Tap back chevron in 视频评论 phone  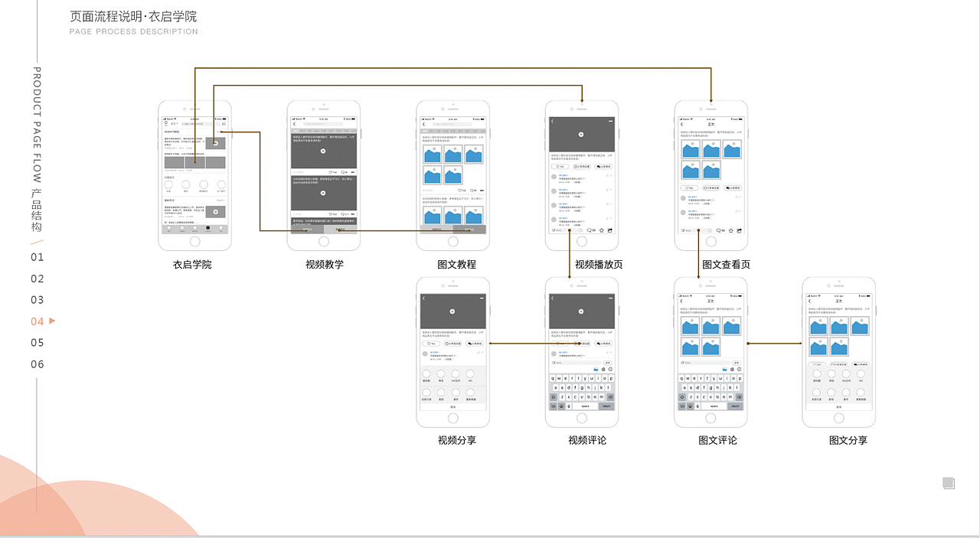(552, 298)
